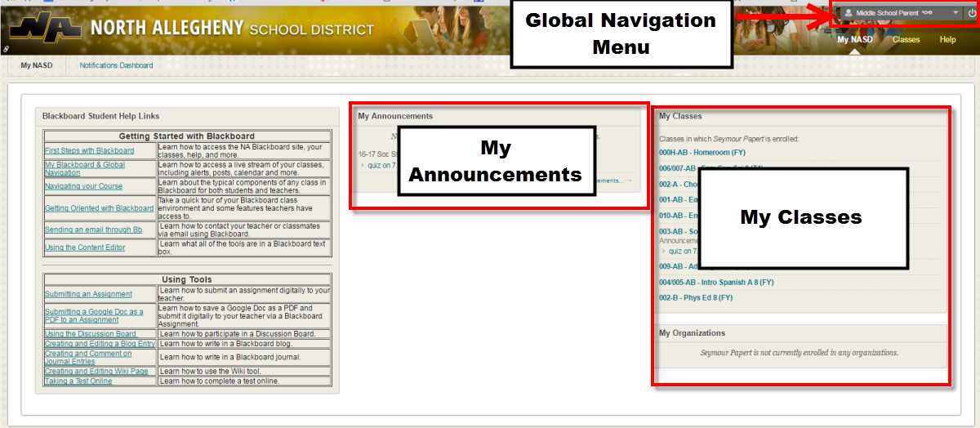Click 'Learn how to write in a Blackboard blog.' text
Image resolution: width=980 pixels, height=428 pixels.
tap(226, 344)
